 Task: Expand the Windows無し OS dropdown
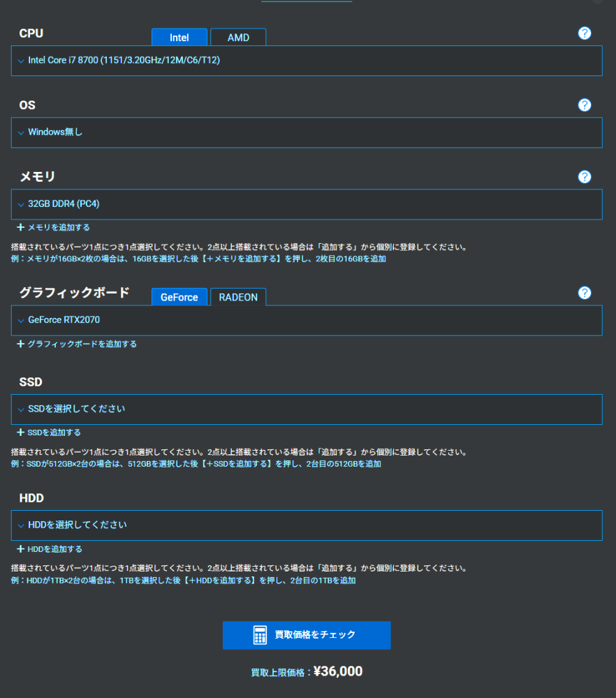307,133
